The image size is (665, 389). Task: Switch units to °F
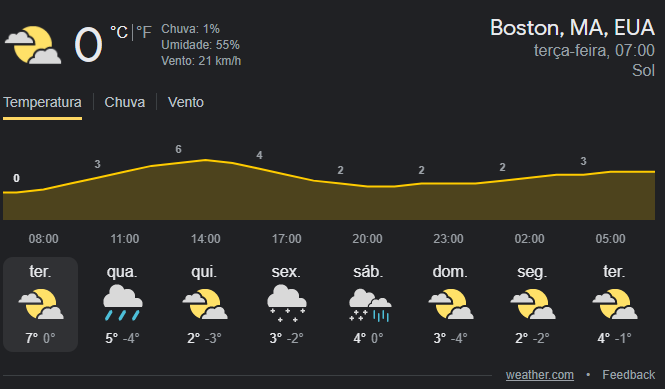pos(144,32)
